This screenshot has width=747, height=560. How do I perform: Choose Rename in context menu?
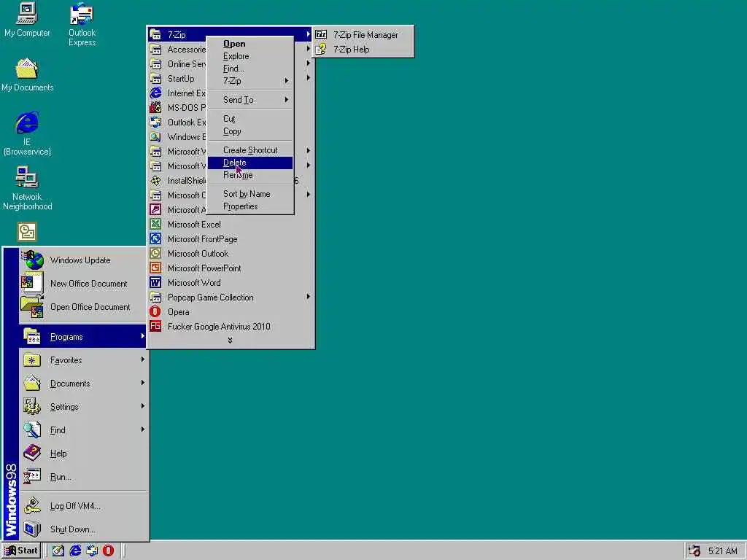coord(251,175)
